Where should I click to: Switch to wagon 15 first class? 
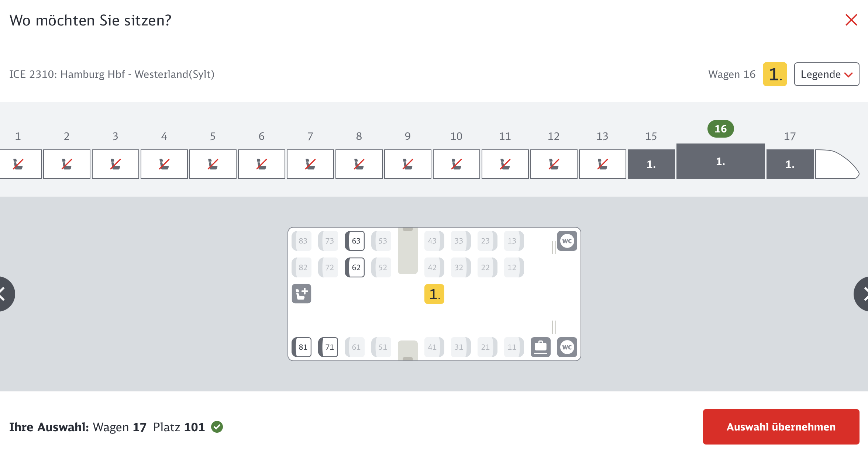(651, 164)
